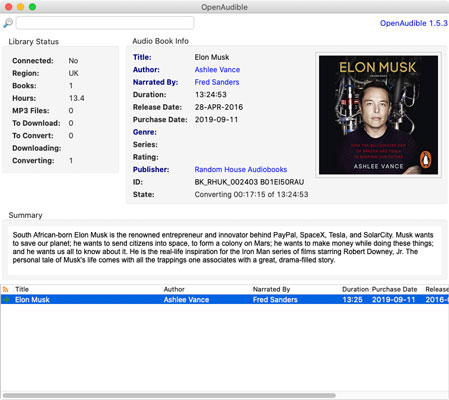Click the Summary heading
The image size is (449, 400).
[x=25, y=215]
